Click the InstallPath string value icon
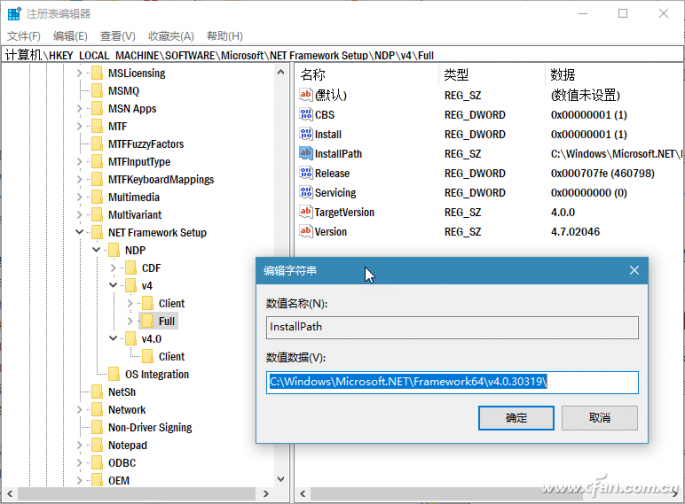The image size is (685, 504). 306,153
